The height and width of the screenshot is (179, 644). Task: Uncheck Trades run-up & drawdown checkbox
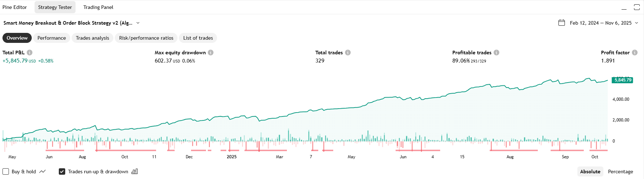coord(62,171)
